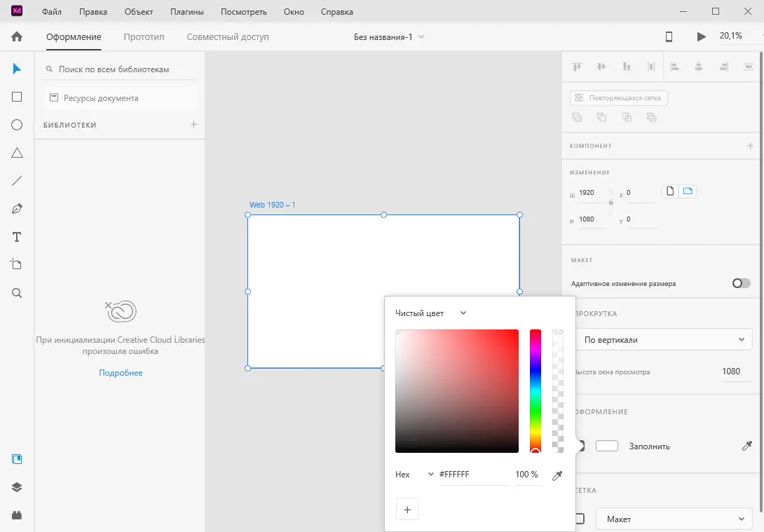Switch to the Прототип tab
This screenshot has width=764, height=532.
144,36
